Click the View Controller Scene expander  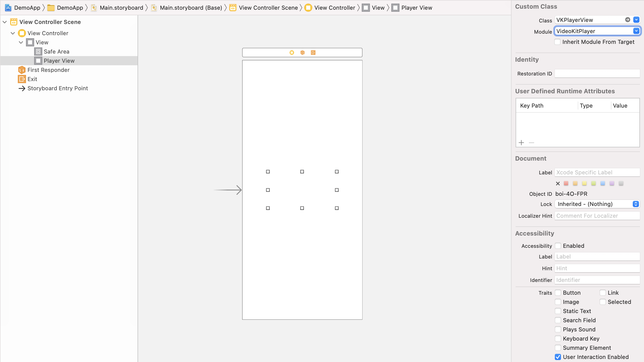[x=4, y=22]
